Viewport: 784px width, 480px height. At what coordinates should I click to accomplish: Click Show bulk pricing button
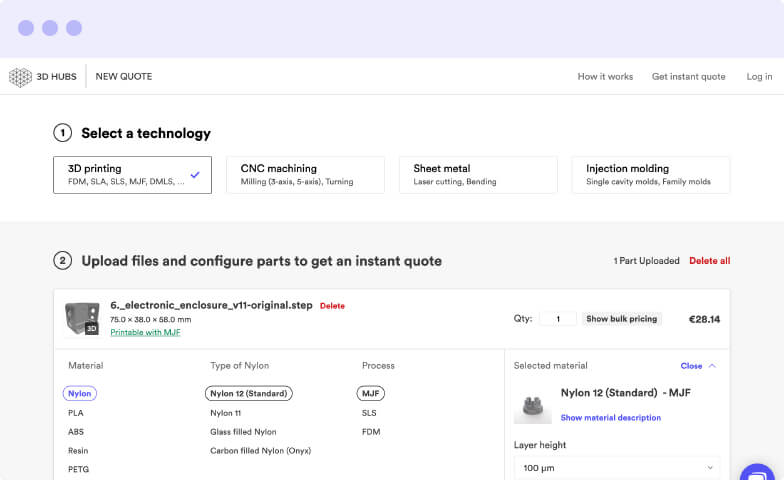(621, 319)
